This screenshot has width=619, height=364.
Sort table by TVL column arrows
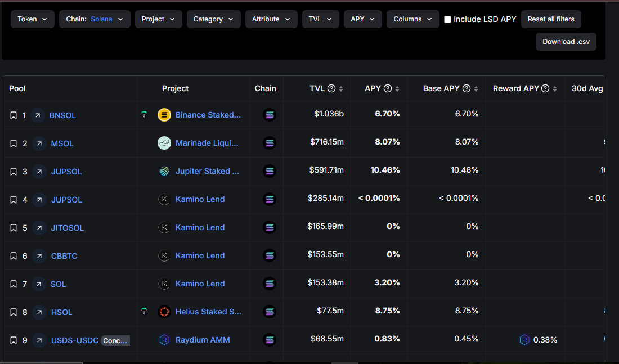[341, 89]
